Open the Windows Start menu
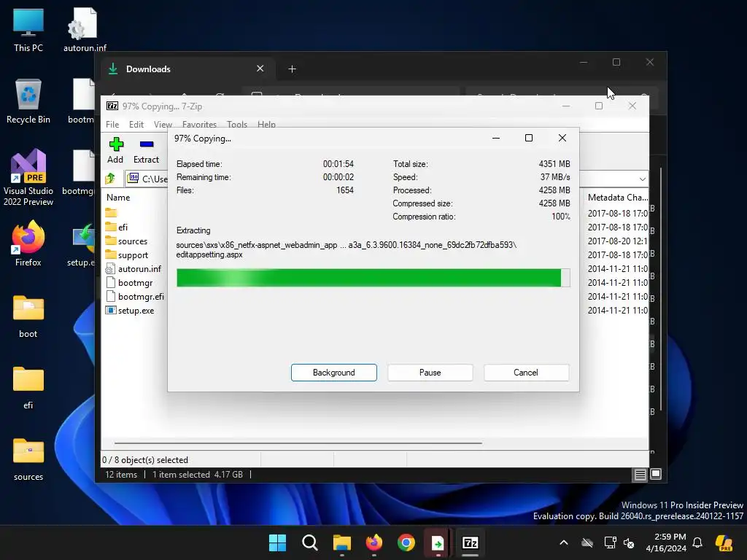Viewport: 747px width, 560px height. [x=277, y=542]
